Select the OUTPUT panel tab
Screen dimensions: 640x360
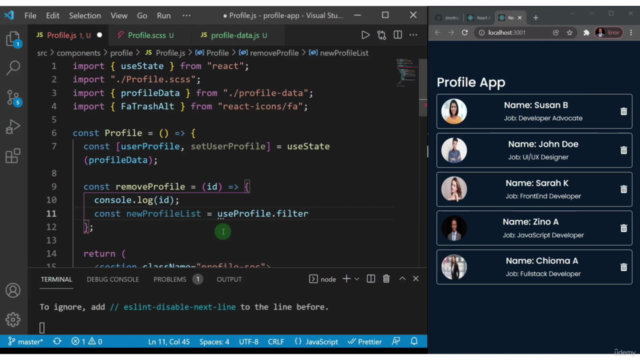pos(229,280)
